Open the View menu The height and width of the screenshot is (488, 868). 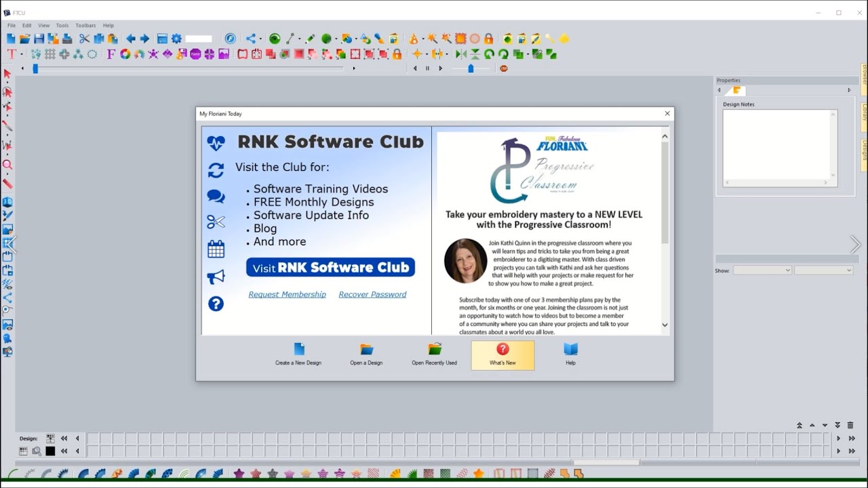[43, 26]
